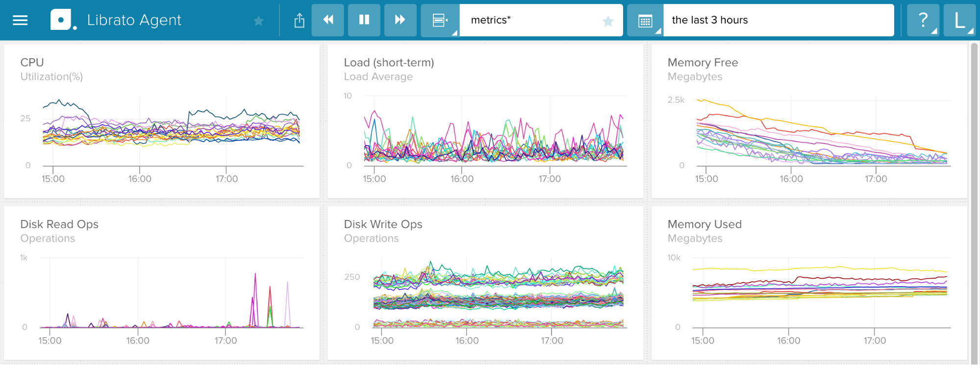Screen dimensions: 980x365
Task: Open the hamburger navigation menu
Action: point(20,20)
